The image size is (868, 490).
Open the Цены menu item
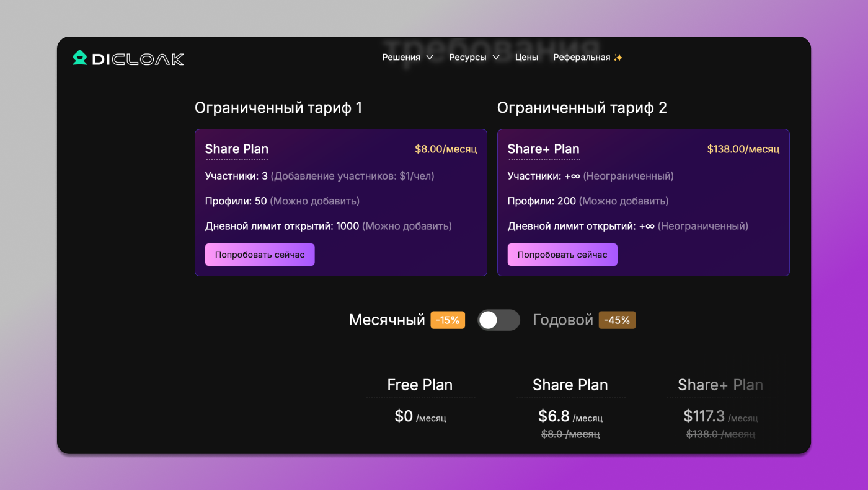click(x=526, y=56)
